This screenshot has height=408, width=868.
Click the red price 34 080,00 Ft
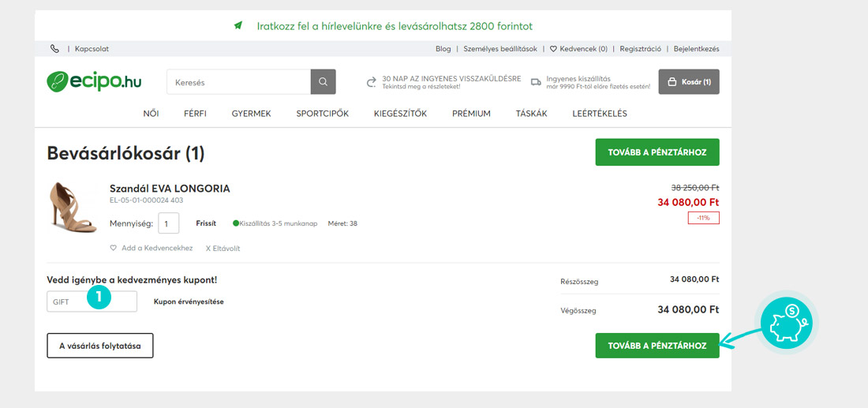(689, 202)
